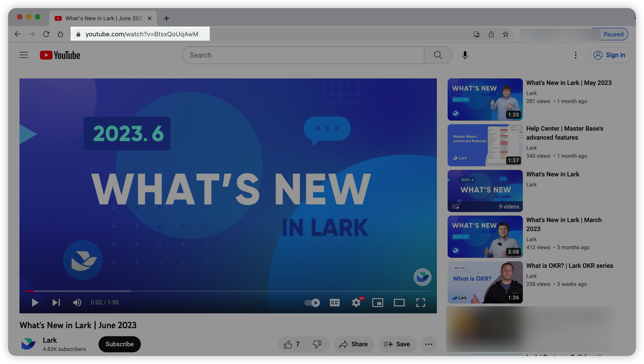Switch to theater mode
This screenshot has width=644, height=364.
399,303
